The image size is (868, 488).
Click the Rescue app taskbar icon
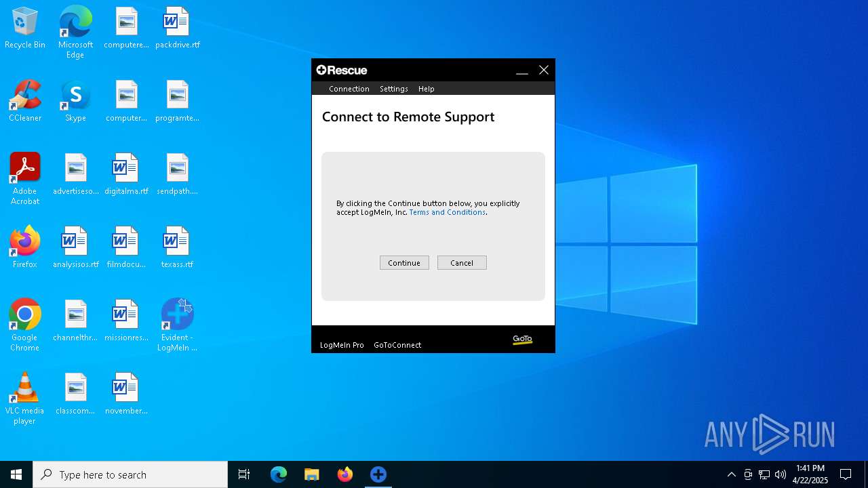click(x=378, y=474)
